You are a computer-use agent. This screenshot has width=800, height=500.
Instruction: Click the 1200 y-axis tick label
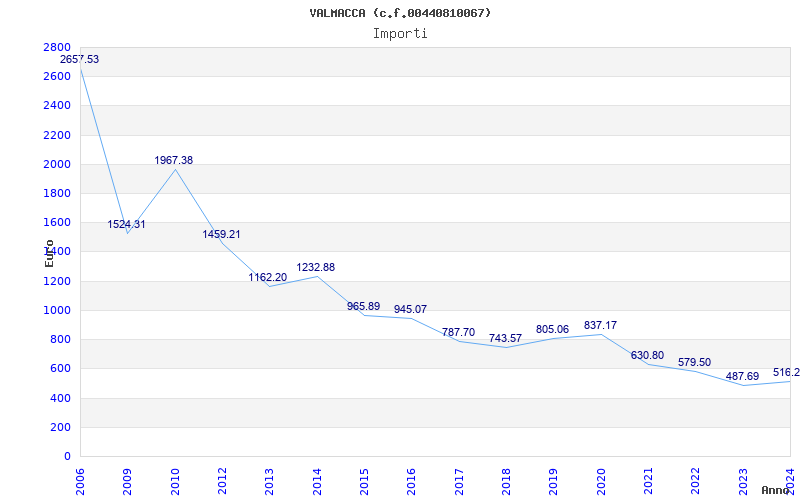(x=57, y=281)
